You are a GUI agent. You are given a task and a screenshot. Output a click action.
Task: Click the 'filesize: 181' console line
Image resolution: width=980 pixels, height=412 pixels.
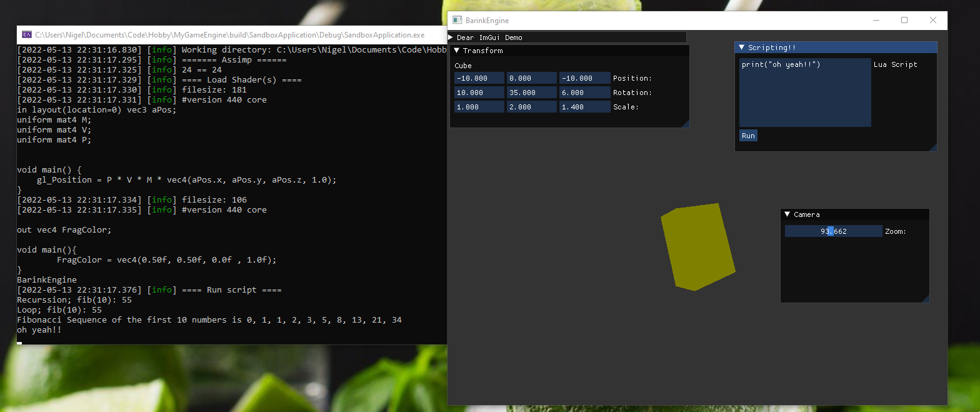click(132, 90)
